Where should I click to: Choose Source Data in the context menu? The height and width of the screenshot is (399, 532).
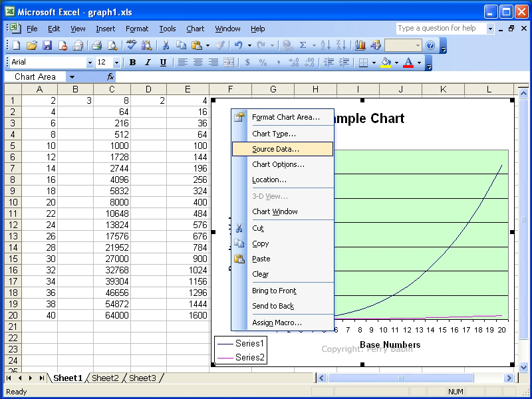tap(282, 149)
